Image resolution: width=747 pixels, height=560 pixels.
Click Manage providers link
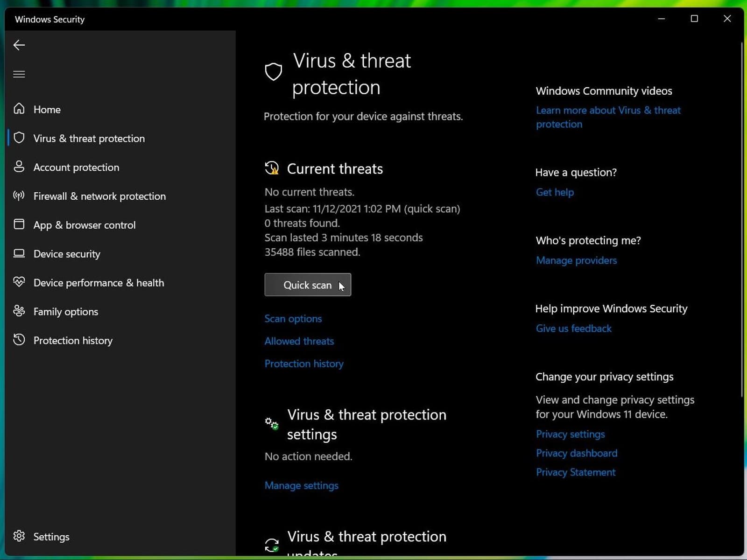577,260
